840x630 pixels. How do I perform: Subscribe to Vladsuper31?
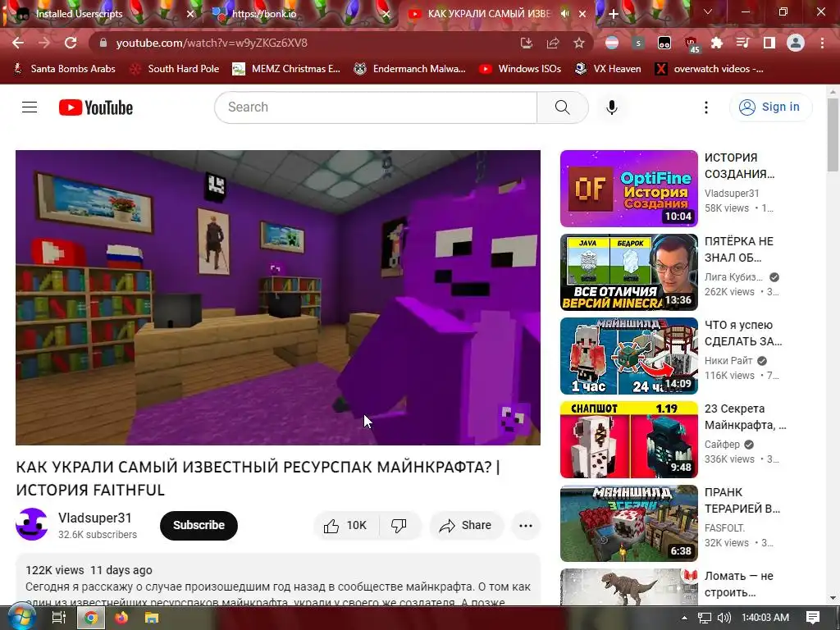click(199, 526)
